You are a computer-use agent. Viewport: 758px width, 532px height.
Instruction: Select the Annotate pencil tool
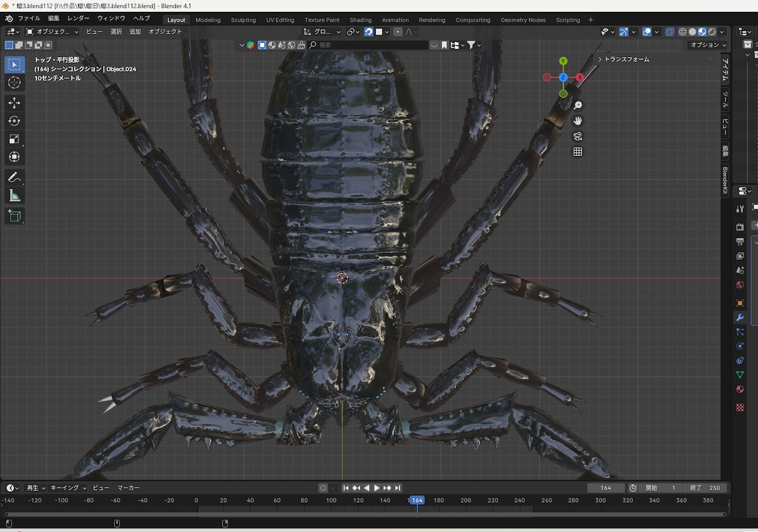15,178
